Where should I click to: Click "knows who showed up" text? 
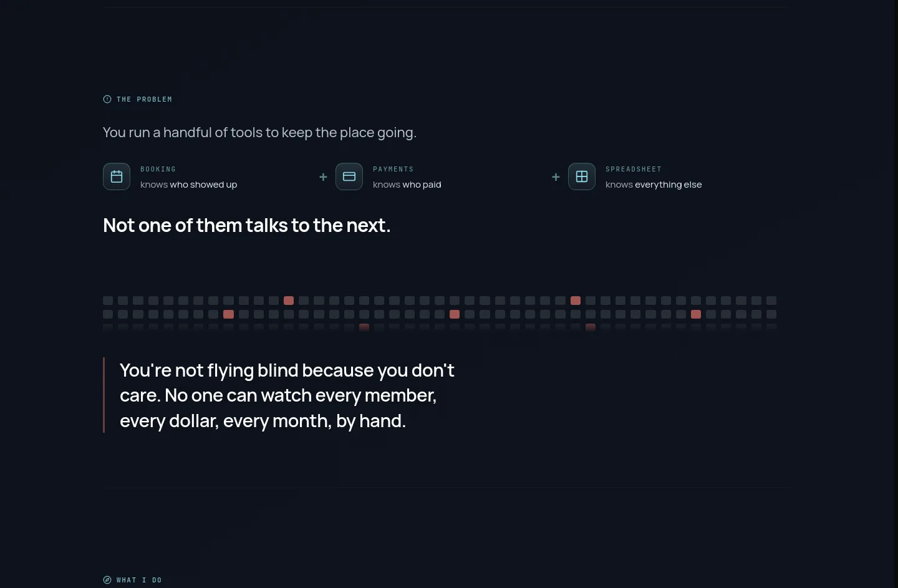coord(188,185)
